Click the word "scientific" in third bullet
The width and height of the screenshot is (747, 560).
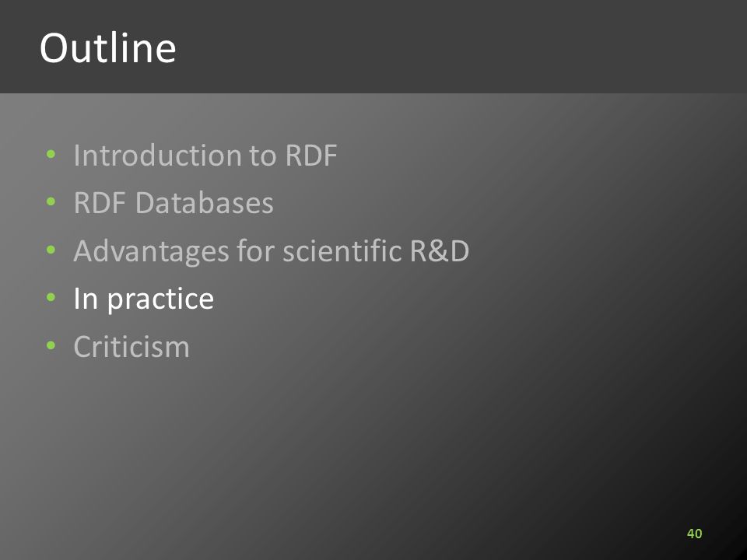coord(342,250)
